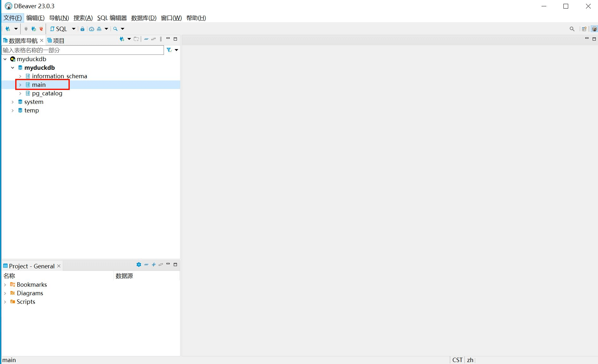Toggle link with editor in Project panel

(161, 265)
